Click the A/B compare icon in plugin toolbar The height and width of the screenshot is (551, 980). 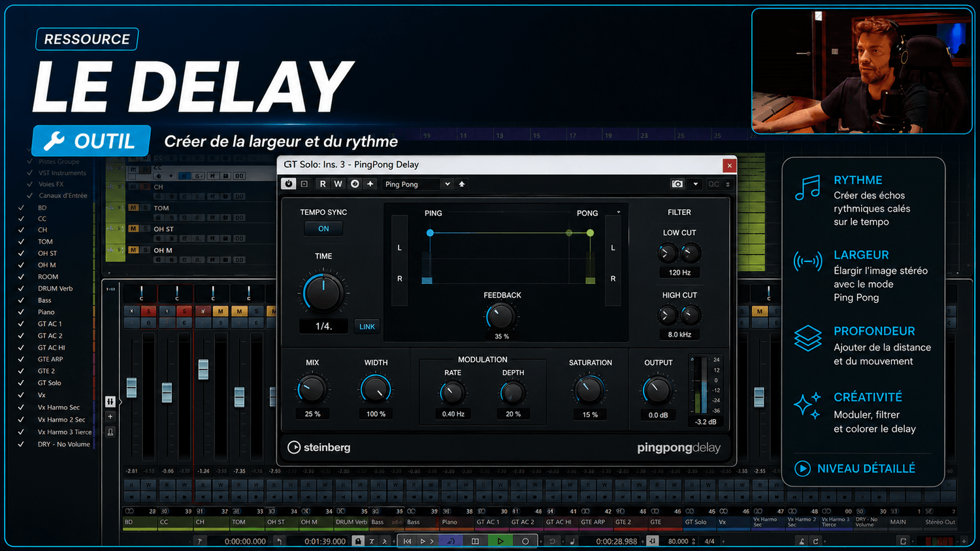click(x=304, y=184)
